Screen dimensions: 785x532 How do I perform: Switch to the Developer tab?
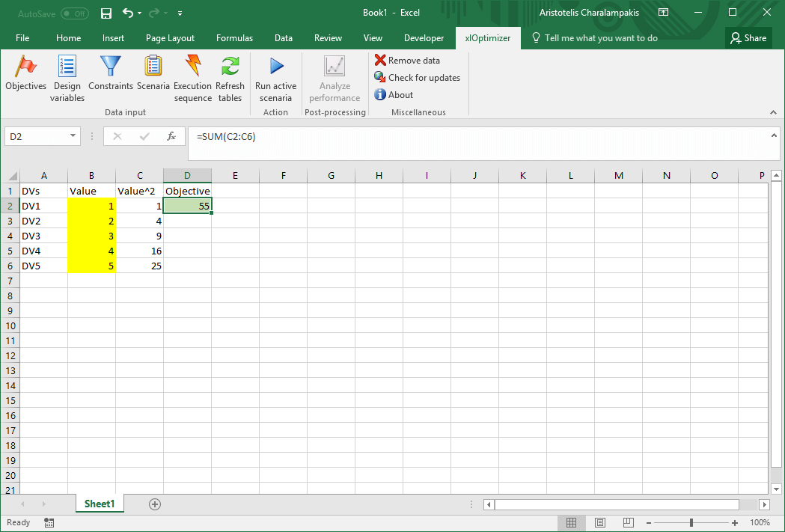pos(424,38)
